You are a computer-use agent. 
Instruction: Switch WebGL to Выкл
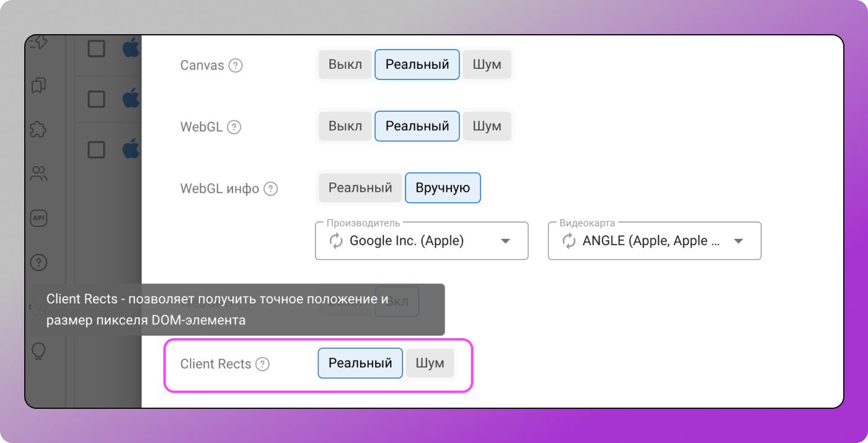345,126
